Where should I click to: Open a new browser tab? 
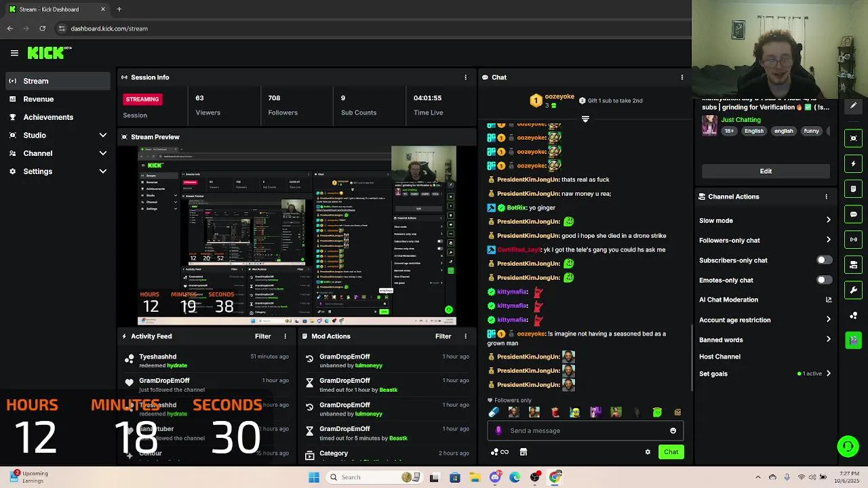[x=119, y=9]
